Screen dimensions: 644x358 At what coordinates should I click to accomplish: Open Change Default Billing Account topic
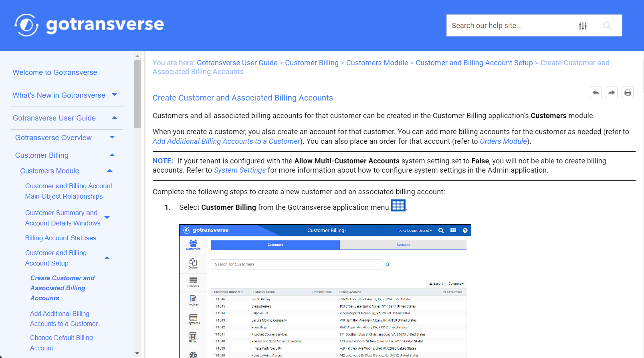click(61, 343)
